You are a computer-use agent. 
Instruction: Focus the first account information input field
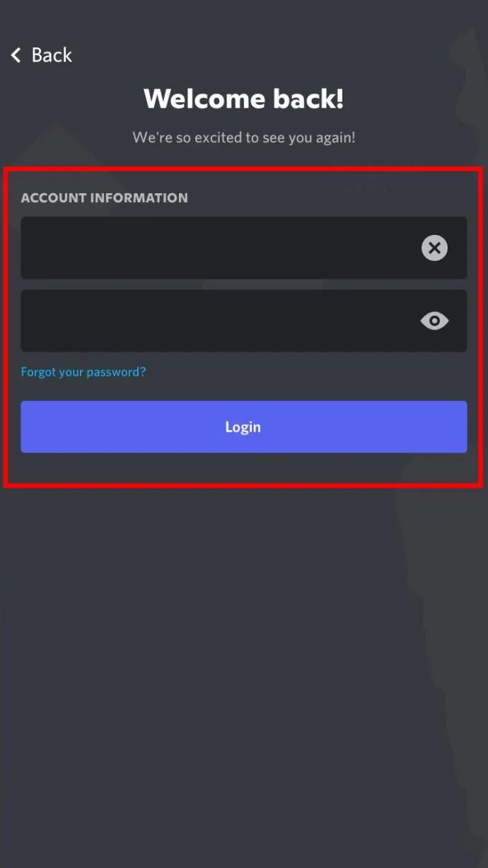tap(243, 248)
